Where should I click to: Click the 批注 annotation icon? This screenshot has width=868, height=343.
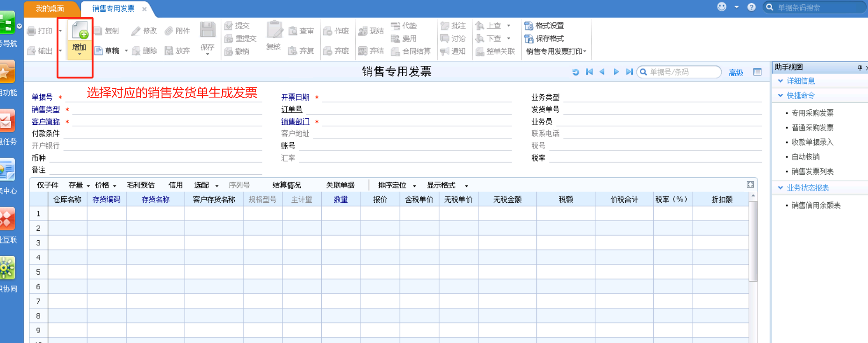click(445, 26)
